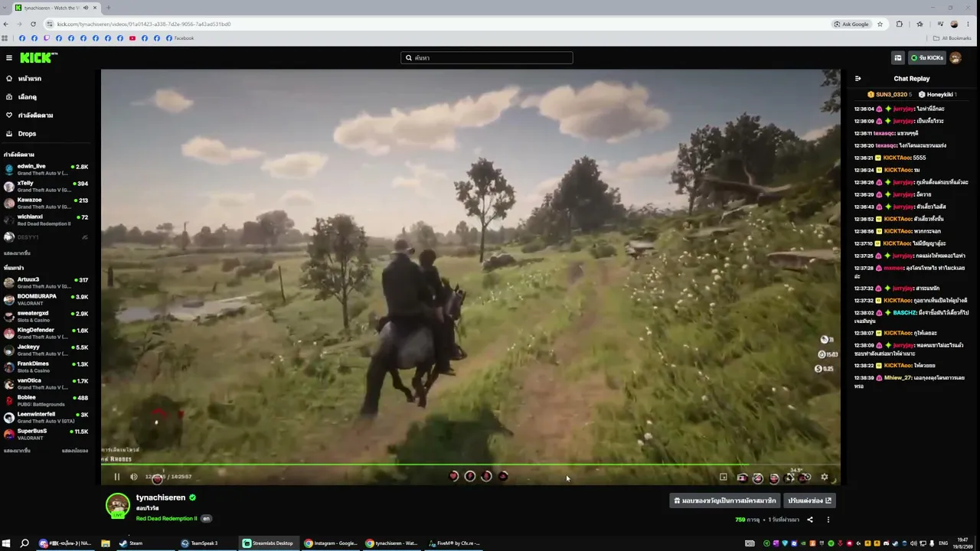Viewport: 980px width, 551px height.
Task: Open the YouTube bookmark icon
Action: click(132, 38)
